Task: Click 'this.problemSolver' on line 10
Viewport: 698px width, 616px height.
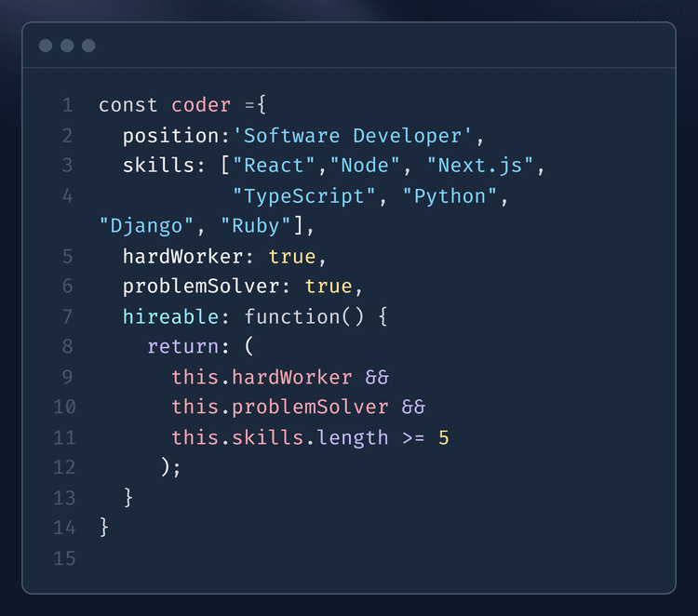Action: 280,408
